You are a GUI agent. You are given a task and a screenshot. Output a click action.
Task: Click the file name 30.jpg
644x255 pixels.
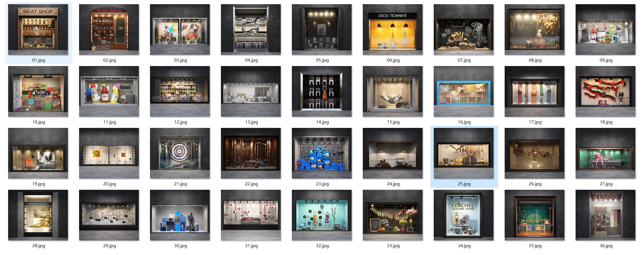pos(181,246)
